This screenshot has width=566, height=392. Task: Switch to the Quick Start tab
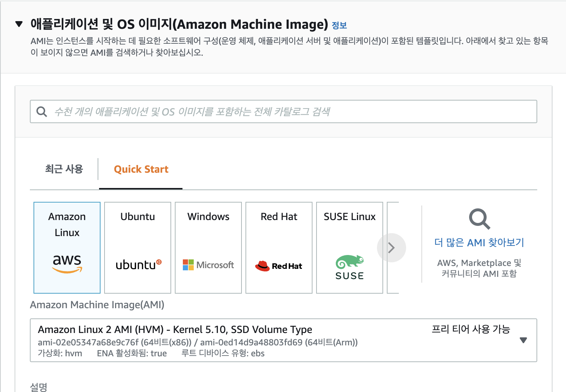pos(141,169)
